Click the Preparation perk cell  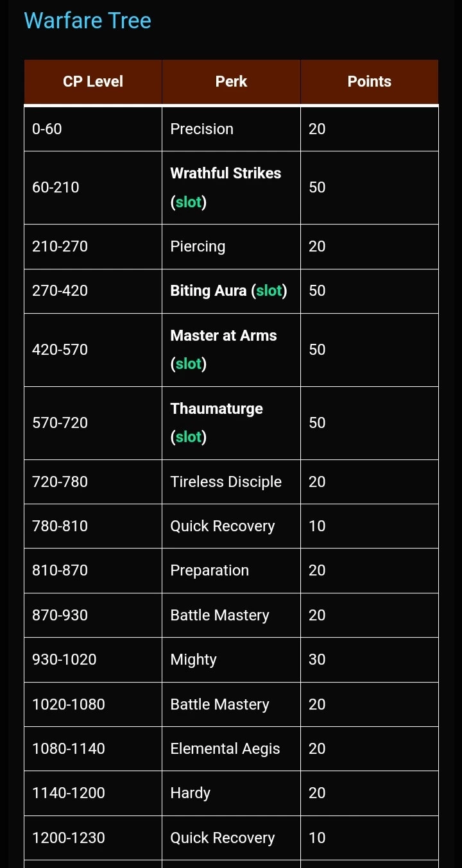coord(209,570)
